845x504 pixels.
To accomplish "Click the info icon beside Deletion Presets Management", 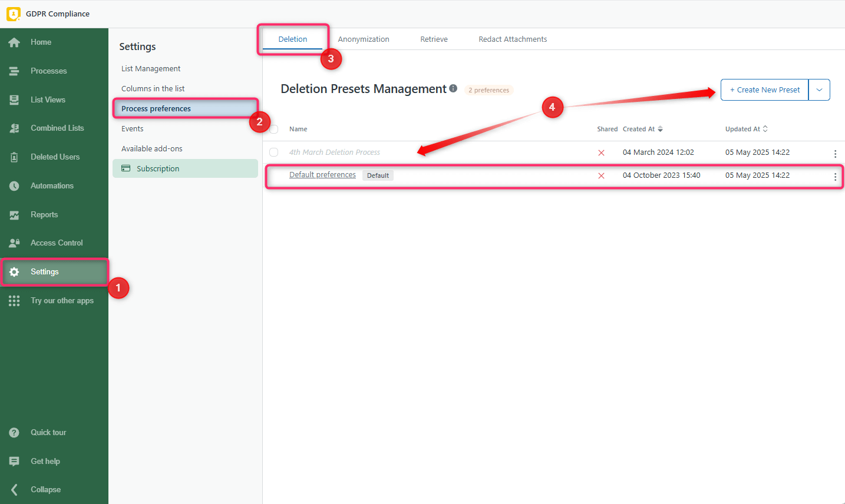I will point(453,88).
